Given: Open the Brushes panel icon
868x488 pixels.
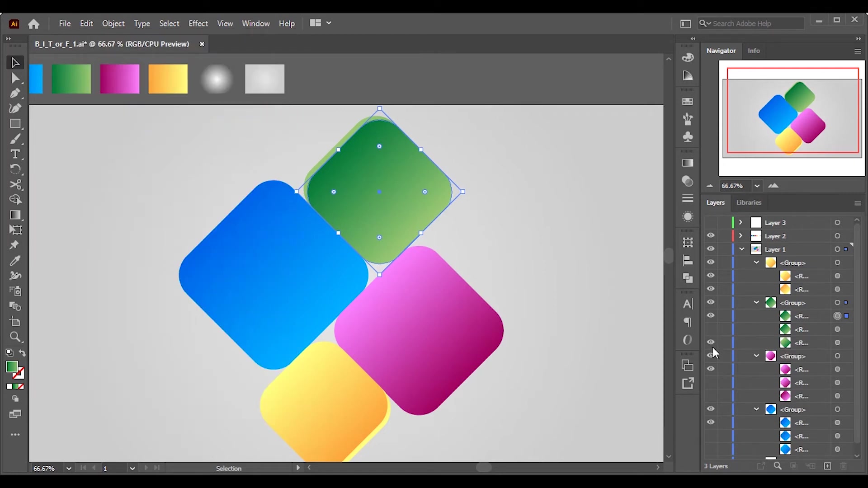Looking at the screenshot, I should pos(688,119).
